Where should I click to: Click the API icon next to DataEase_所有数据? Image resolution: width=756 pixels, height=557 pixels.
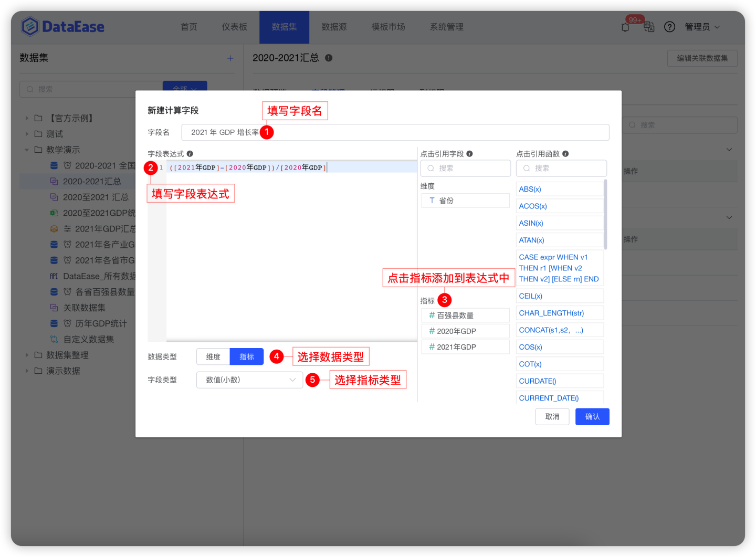click(x=54, y=276)
